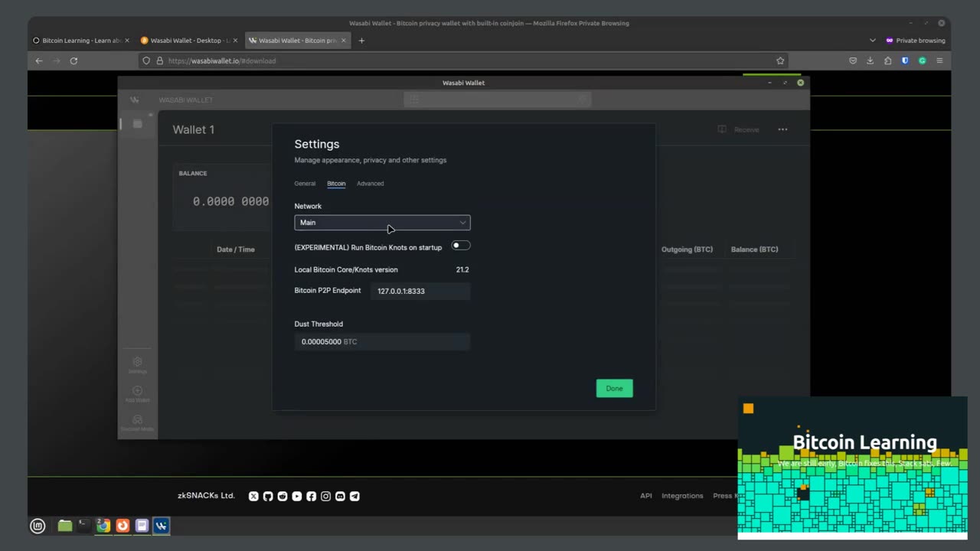980x551 pixels.
Task: Click the Wasabi Wallet search bar
Action: (x=498, y=99)
